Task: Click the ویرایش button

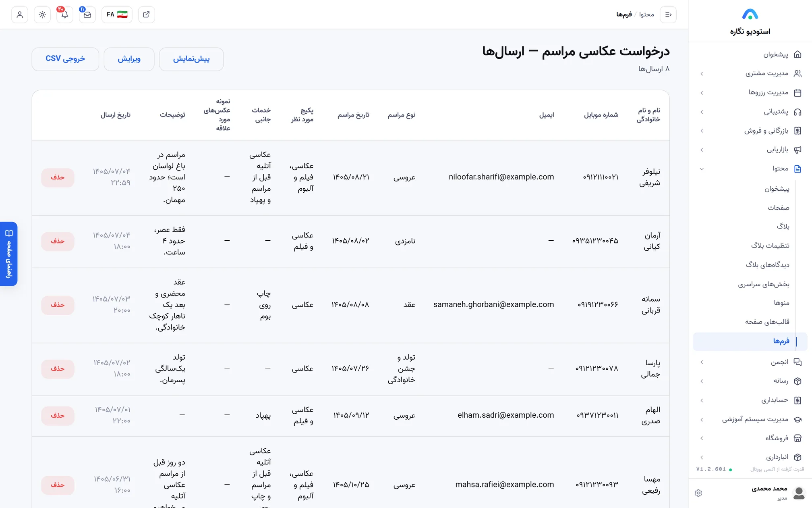Action: click(x=129, y=59)
